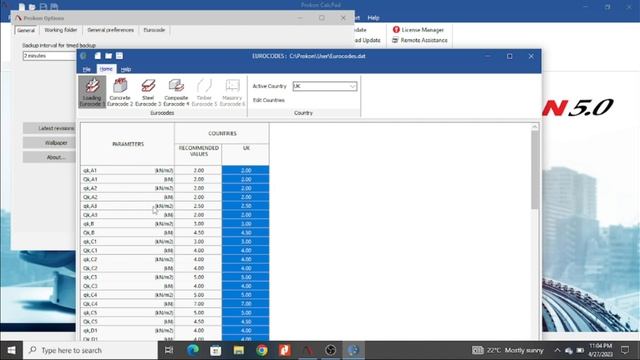Click the parameter table's vertical scrollbar thumb
Viewport: 640px width, 360px height.
coord(535,170)
